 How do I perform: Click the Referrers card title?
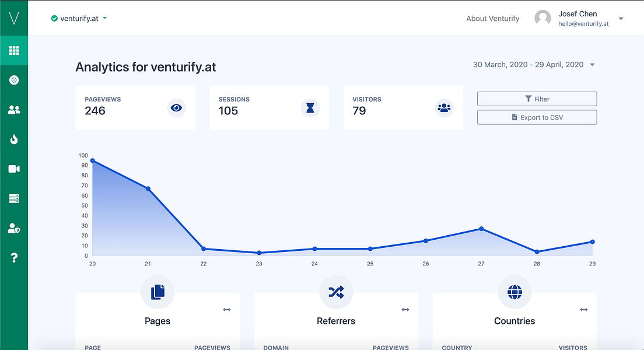(x=336, y=321)
